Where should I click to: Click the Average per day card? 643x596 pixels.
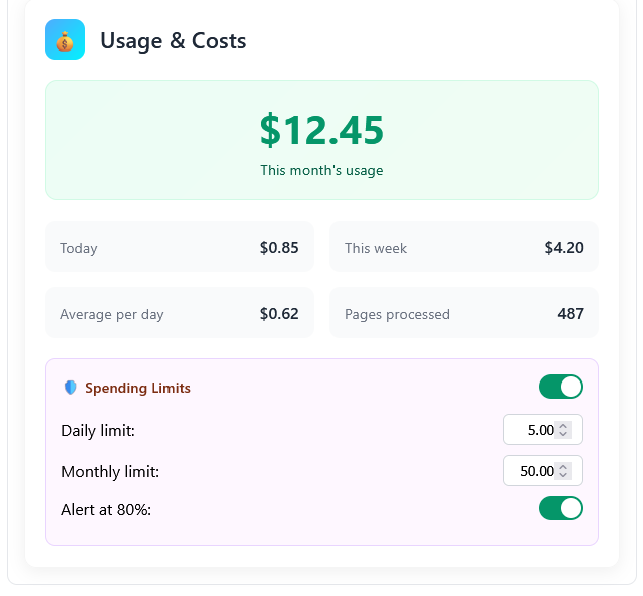[x=179, y=313]
